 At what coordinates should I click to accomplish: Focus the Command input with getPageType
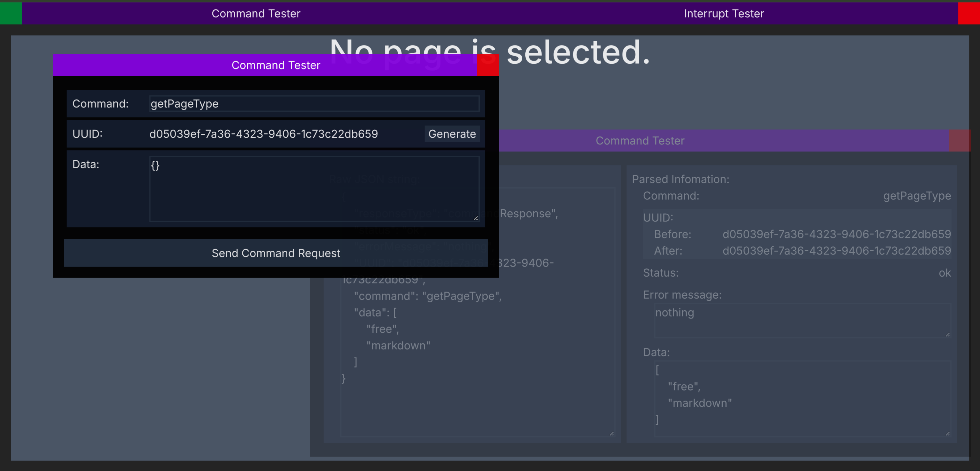tap(314, 103)
